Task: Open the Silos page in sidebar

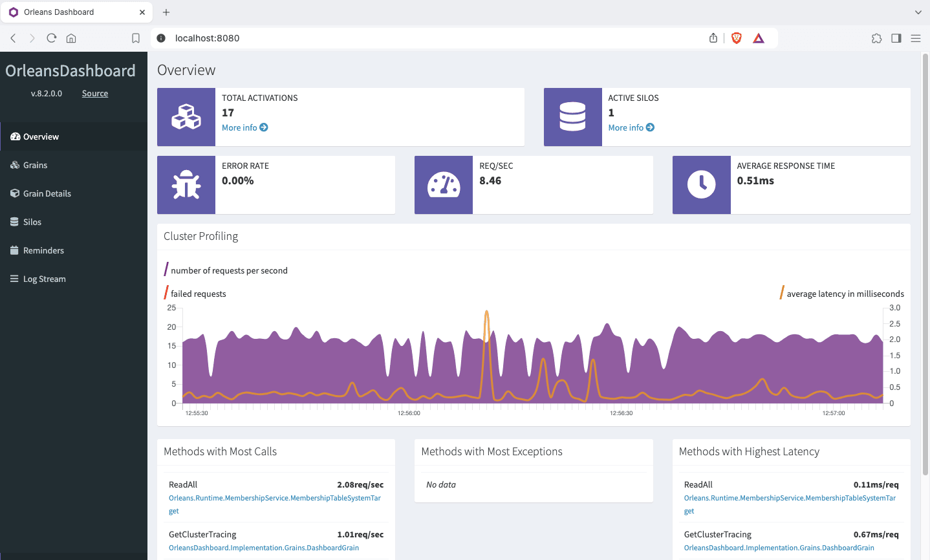Action: (74, 222)
